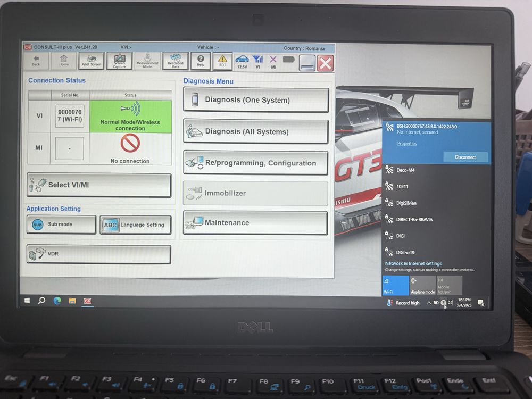Click the battery level icon in toolbar
This screenshot has height=399, width=532.
289,60
